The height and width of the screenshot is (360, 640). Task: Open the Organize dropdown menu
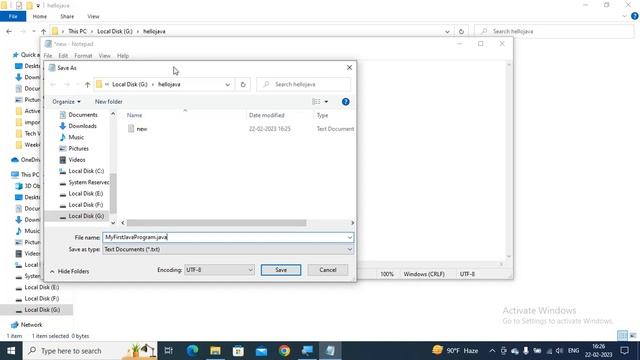pos(66,102)
